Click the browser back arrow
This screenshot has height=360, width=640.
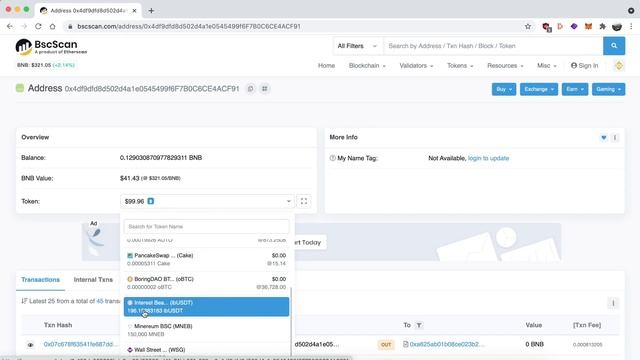[10, 26]
